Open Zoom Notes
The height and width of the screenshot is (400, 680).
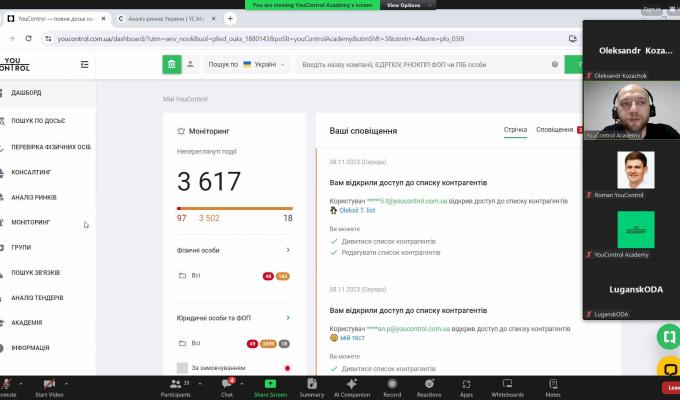[553, 387]
